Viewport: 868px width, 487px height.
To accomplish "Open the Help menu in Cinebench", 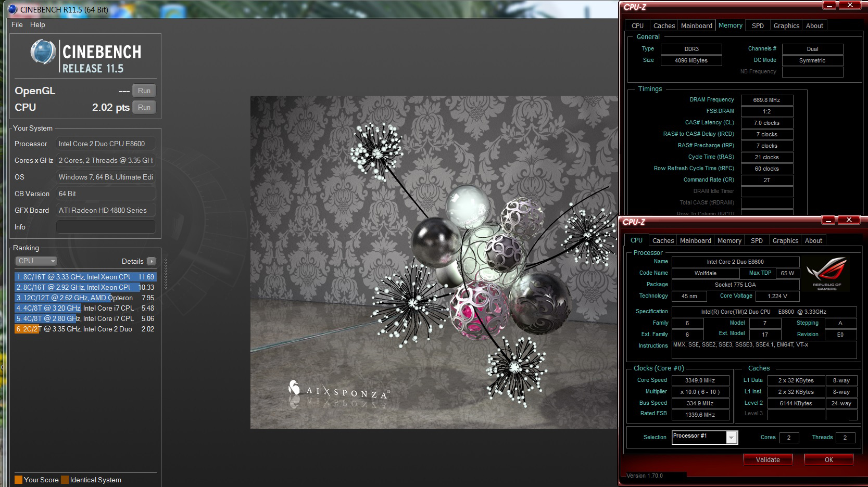I will pyautogui.click(x=37, y=24).
